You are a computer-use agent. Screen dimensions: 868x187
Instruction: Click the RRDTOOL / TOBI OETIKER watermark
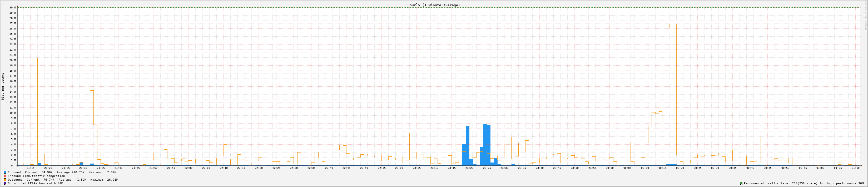point(865,16)
